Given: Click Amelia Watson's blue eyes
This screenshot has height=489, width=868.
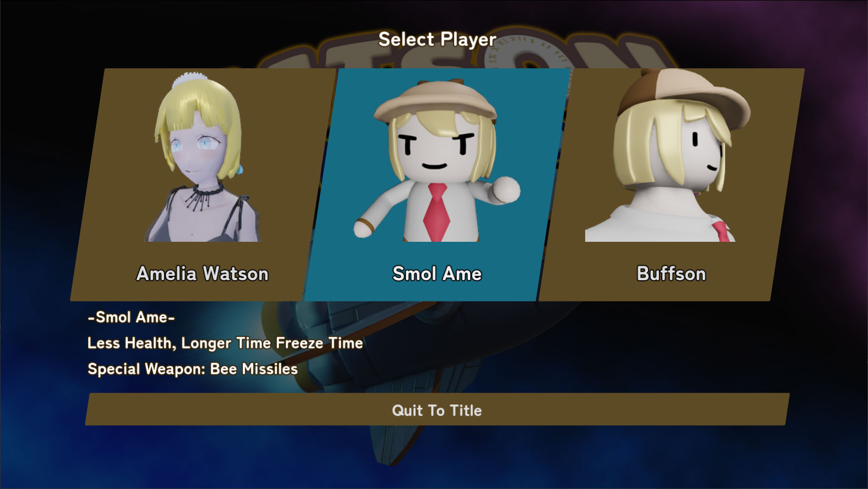Looking at the screenshot, I should click(191, 144).
